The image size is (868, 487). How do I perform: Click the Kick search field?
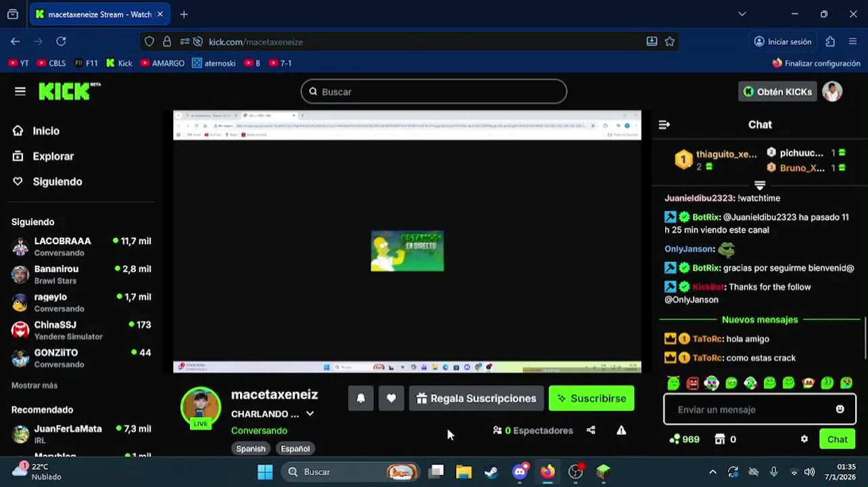pyautogui.click(x=434, y=91)
